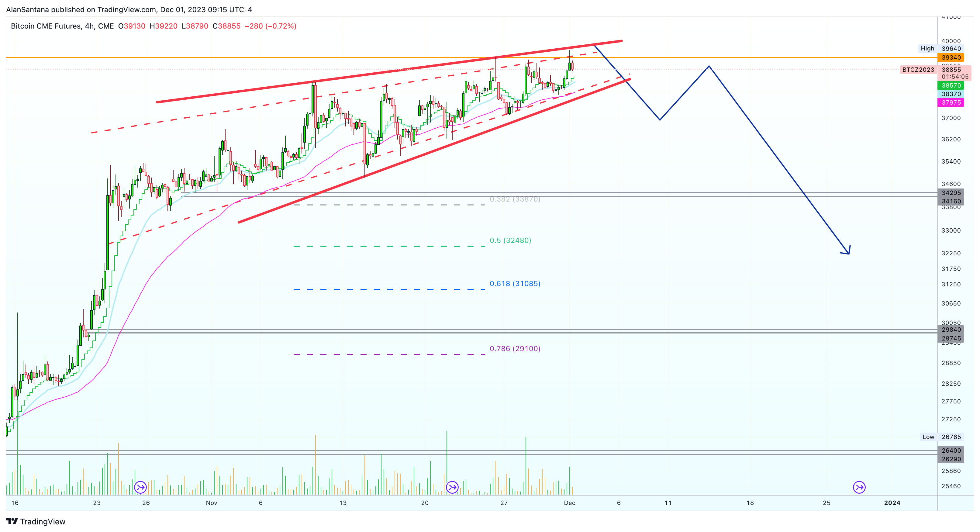
Task: Click the purple event marker near 22 November
Action: click(452, 487)
